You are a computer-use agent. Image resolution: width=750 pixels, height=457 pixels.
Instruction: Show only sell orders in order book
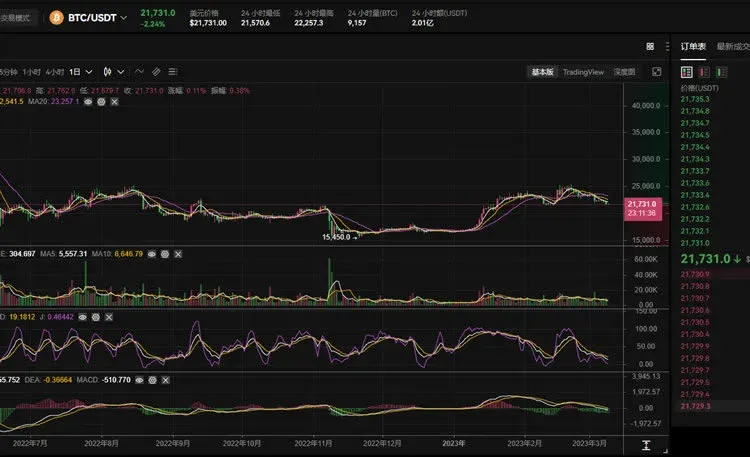(x=704, y=72)
